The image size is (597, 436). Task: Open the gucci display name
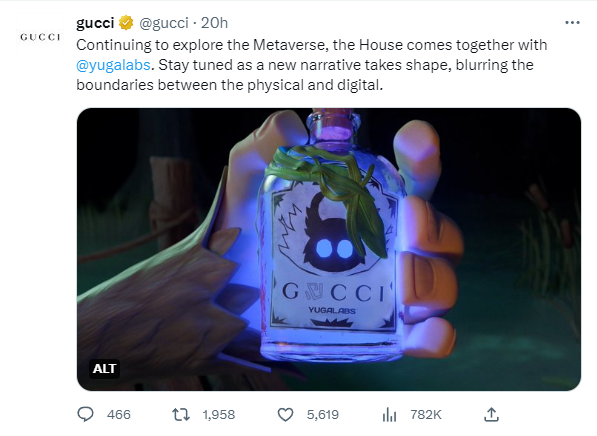pyautogui.click(x=95, y=23)
